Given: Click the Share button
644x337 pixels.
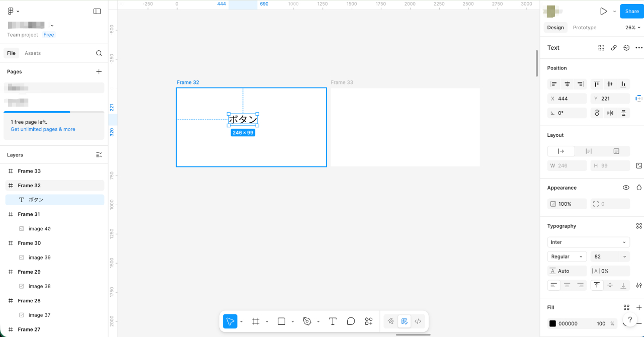Looking at the screenshot, I should 631,11.
